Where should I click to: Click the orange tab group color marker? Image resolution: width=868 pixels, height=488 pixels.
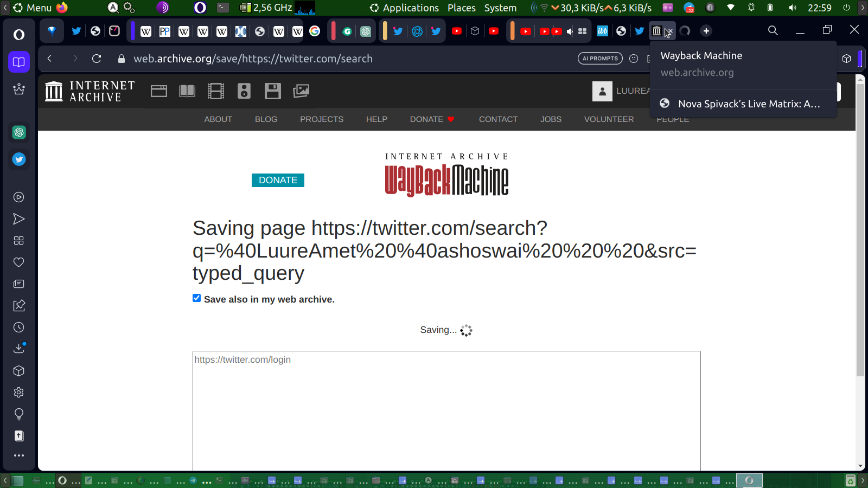512,31
